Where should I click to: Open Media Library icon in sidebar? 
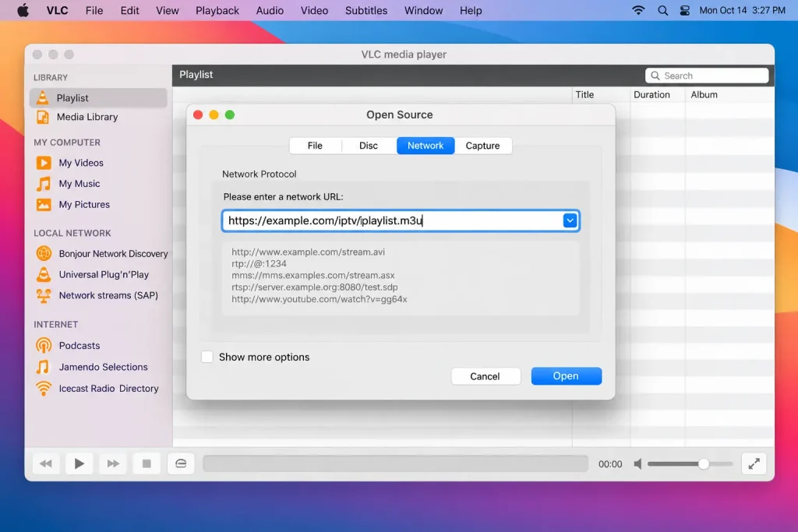pos(43,117)
